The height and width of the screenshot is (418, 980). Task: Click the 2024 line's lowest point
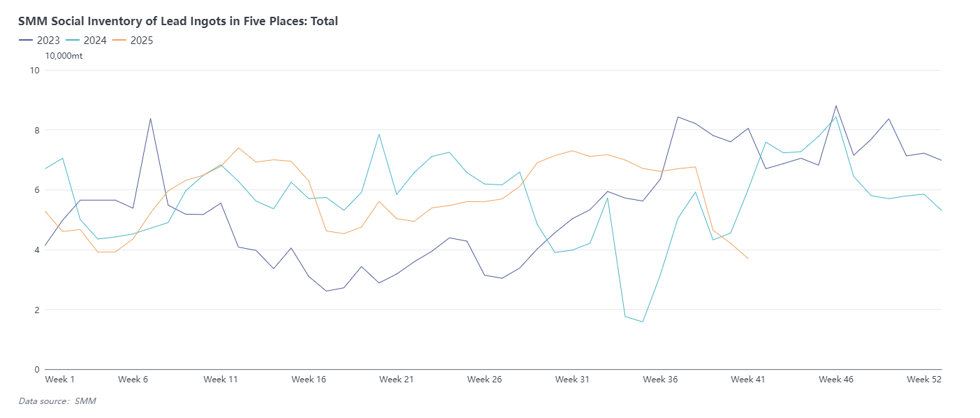click(x=643, y=322)
